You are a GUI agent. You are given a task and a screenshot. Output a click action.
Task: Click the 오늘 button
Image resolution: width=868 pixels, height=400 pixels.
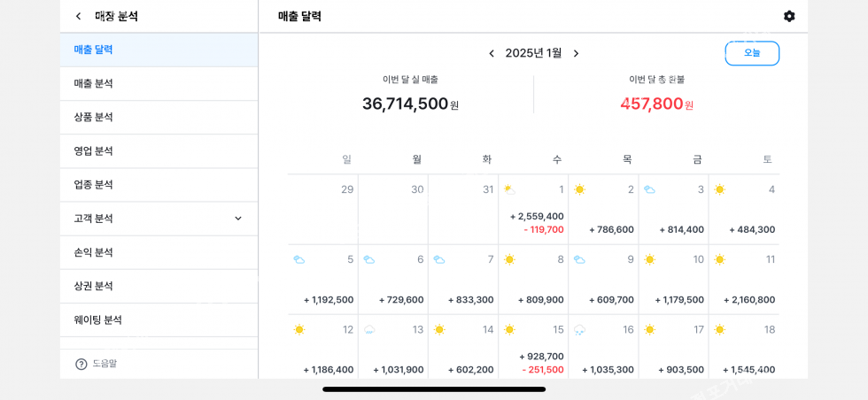coord(752,53)
